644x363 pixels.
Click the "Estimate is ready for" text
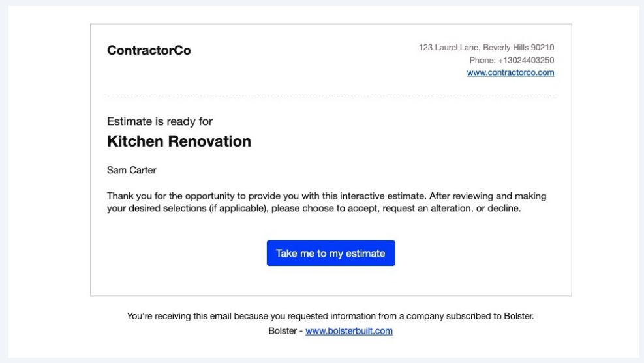(x=159, y=121)
